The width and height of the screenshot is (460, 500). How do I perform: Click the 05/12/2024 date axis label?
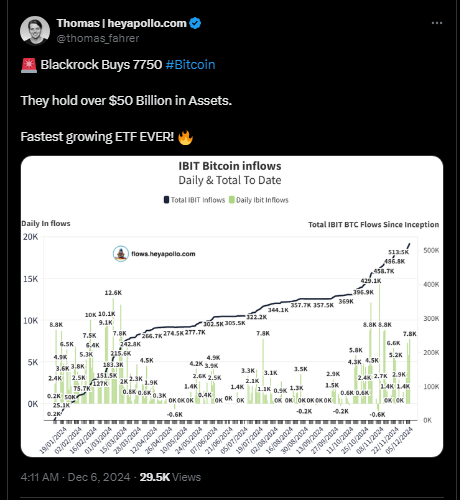click(x=399, y=440)
